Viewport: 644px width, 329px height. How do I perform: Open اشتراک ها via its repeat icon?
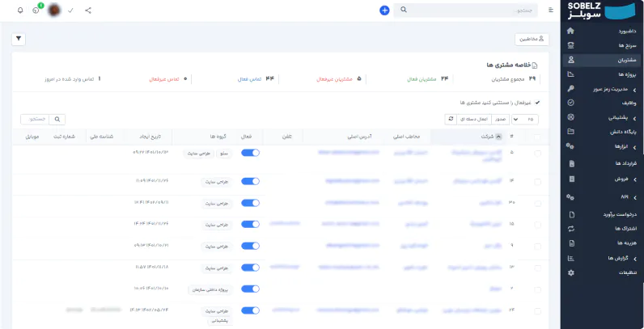pos(571,229)
